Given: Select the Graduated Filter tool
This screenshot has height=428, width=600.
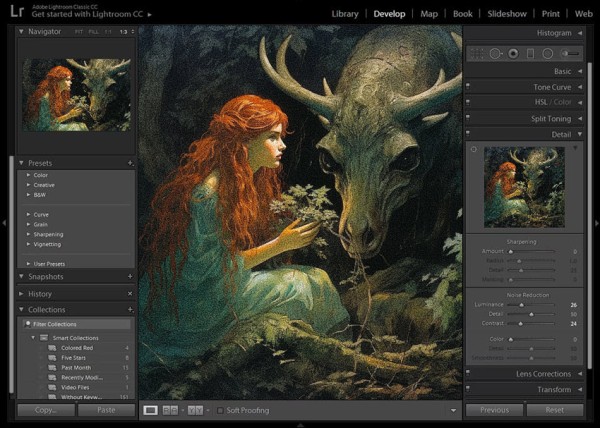Looking at the screenshot, I should tap(530, 53).
